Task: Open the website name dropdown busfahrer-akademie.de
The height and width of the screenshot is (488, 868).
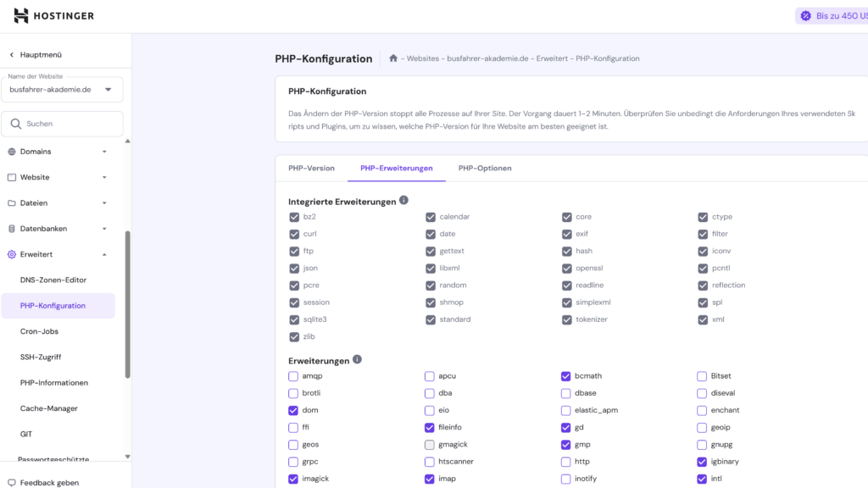Action: coord(62,90)
